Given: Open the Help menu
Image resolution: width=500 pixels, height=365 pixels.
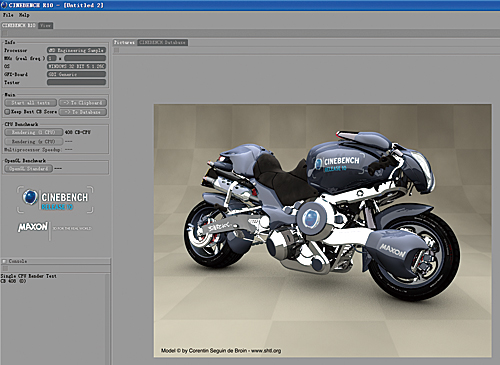Looking at the screenshot, I should [24, 15].
